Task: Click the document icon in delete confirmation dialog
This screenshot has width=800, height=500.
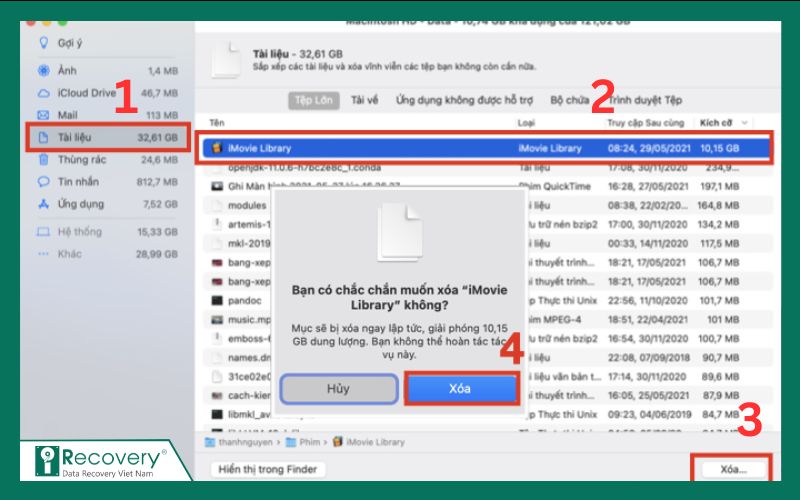Action: point(400,232)
